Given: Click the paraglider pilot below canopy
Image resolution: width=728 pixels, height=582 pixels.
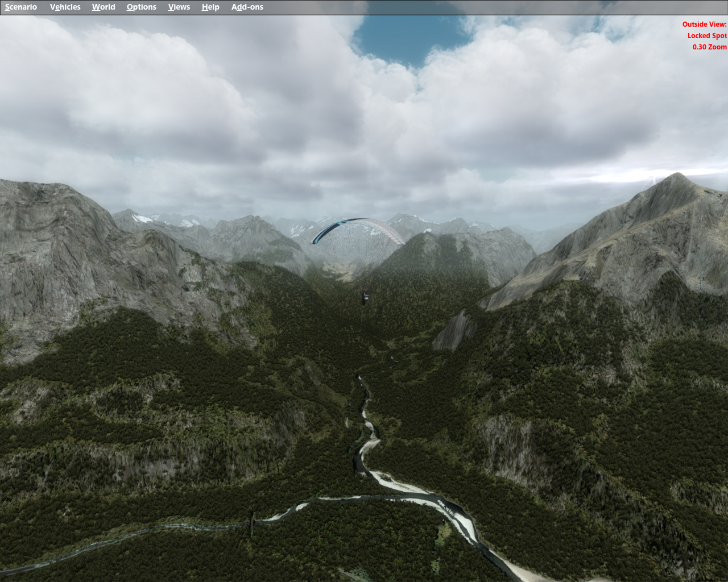Looking at the screenshot, I should [366, 296].
